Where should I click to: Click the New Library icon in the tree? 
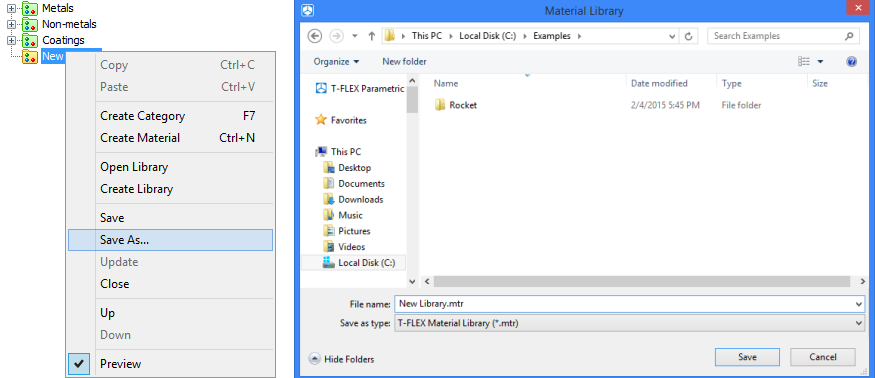(x=30, y=56)
